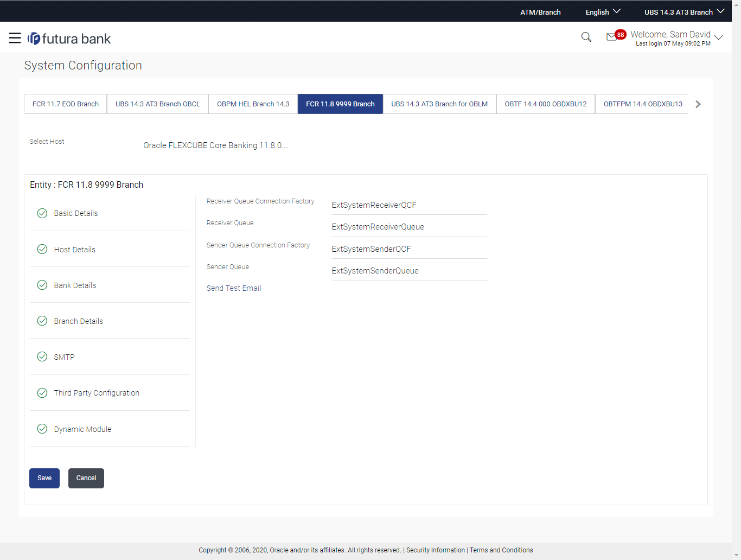Switch to OBTF 14.4 000 OBDXBU12 tab
This screenshot has width=741, height=560.
546,104
